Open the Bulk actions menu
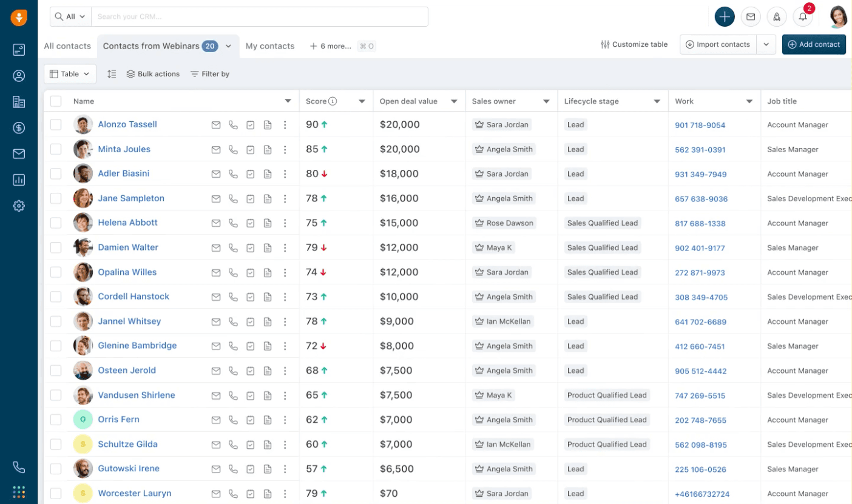The width and height of the screenshot is (852, 504). (153, 74)
